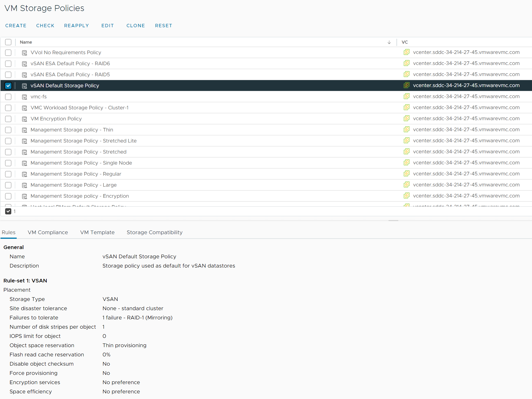Click vCenter icon in vSAN Default Storage Policy row
This screenshot has height=399, width=532.
pyautogui.click(x=406, y=85)
